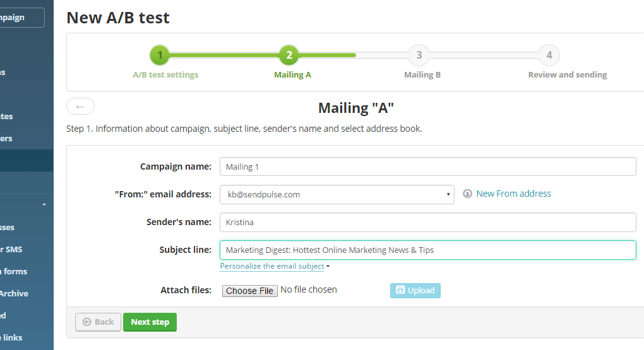Focus the Subject line text field

coord(427,250)
